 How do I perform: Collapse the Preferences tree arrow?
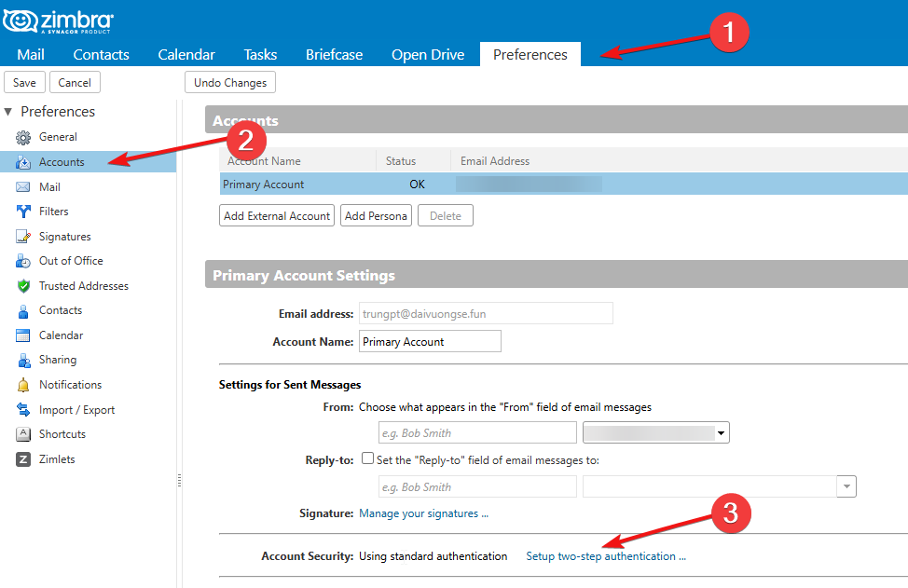pos(9,112)
